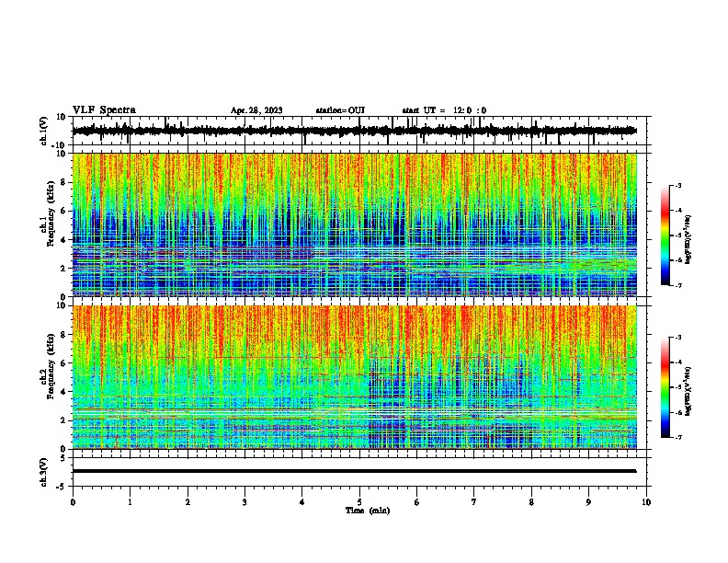Screen dimensions: 728x563
Task: Click the "-3" label atop ch.1 color bar
Action: click(x=677, y=185)
